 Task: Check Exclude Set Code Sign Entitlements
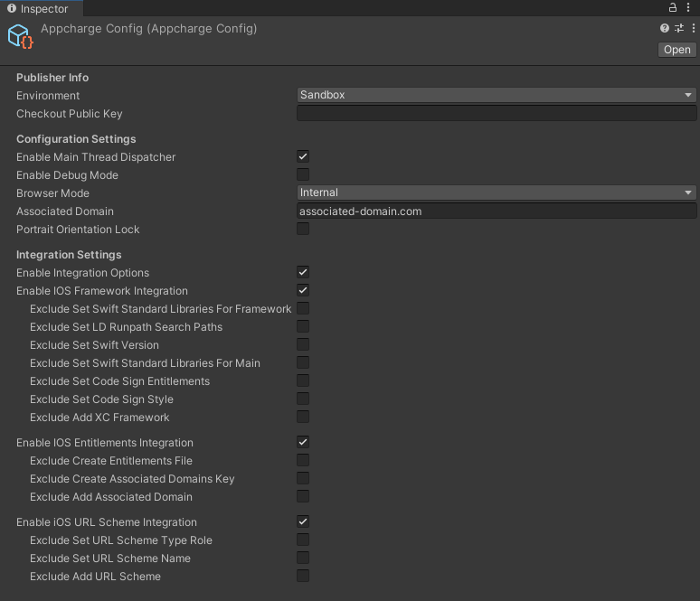coord(303,380)
